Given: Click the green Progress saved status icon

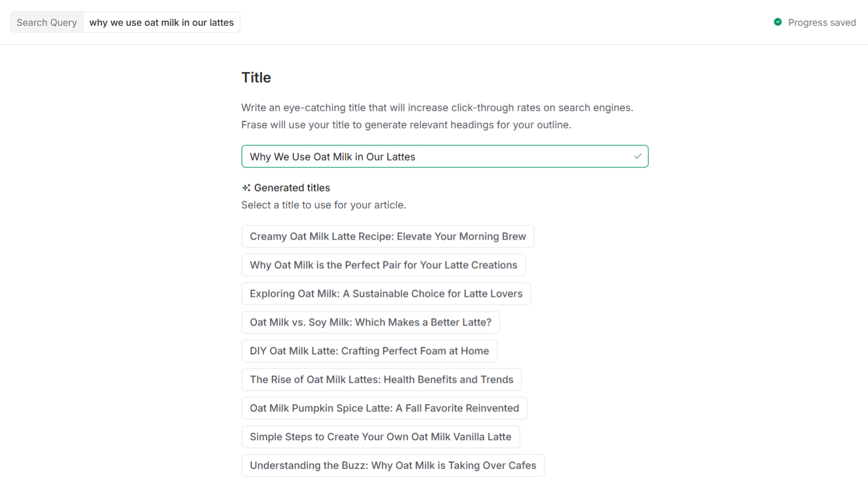Looking at the screenshot, I should 777,22.
